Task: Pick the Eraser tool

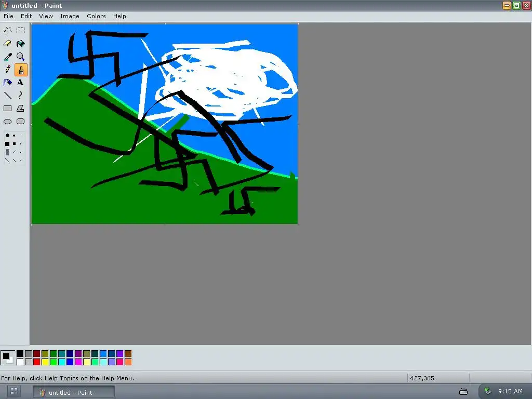Action: (7, 44)
